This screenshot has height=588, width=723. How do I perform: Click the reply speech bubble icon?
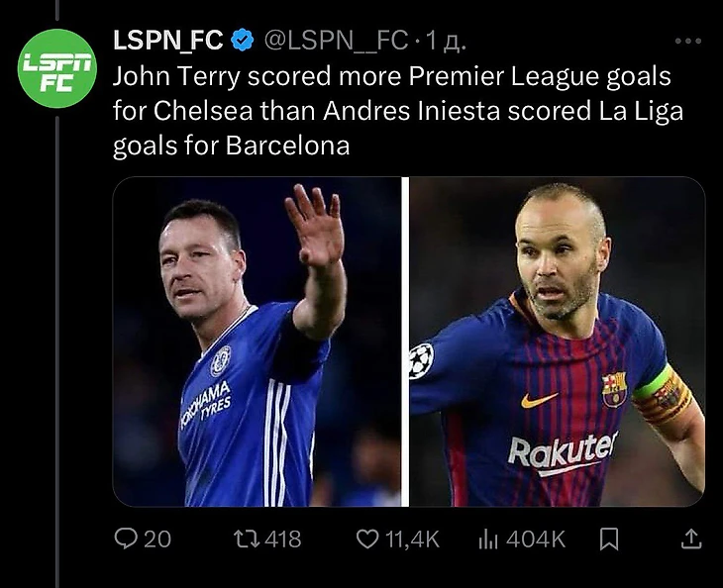click(126, 538)
